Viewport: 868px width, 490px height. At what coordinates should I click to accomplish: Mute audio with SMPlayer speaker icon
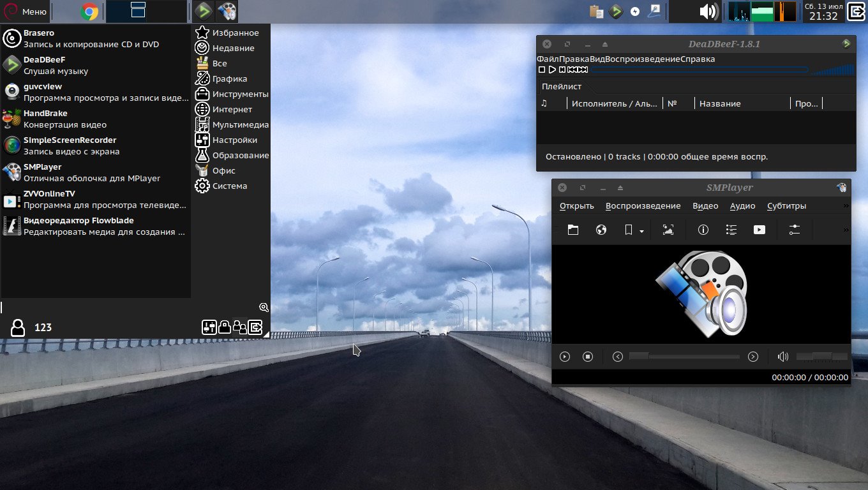tap(783, 357)
